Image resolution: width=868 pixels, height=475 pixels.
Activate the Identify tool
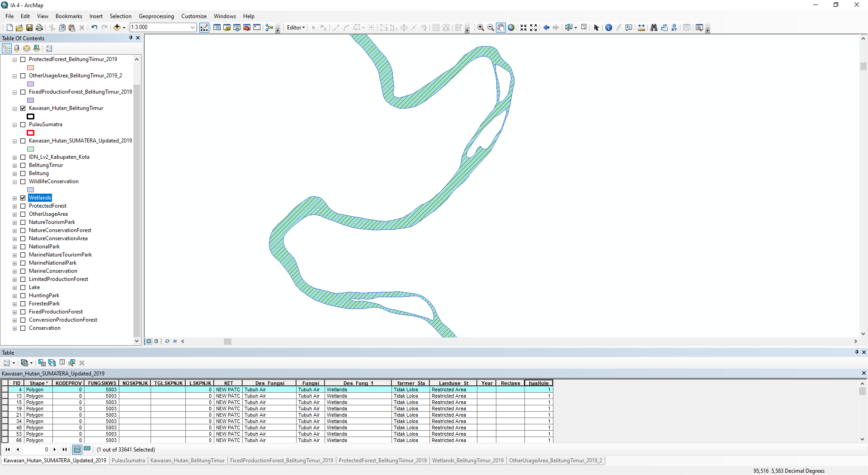pyautogui.click(x=609, y=28)
